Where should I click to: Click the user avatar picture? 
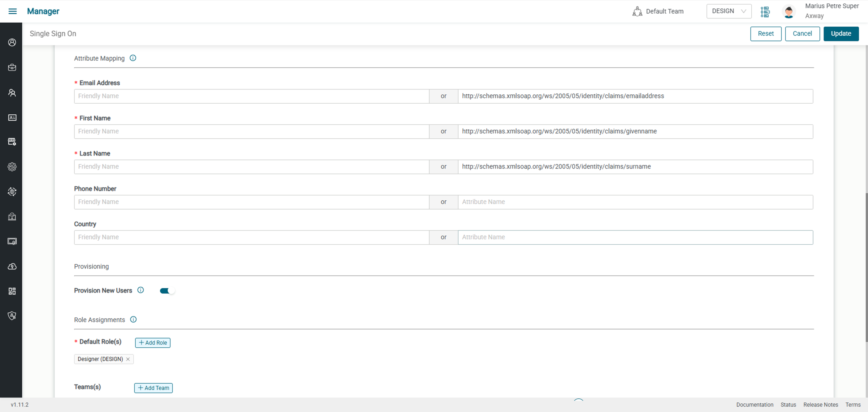[789, 12]
